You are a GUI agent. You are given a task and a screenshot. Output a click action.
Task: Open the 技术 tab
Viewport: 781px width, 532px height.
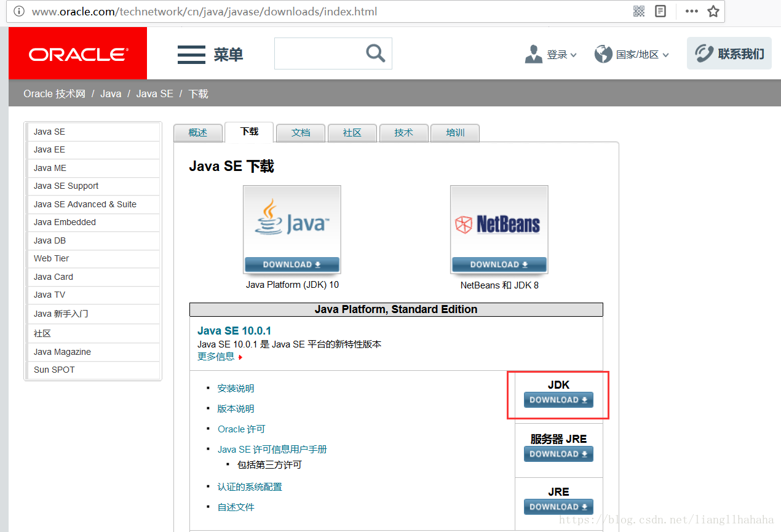tap(404, 133)
